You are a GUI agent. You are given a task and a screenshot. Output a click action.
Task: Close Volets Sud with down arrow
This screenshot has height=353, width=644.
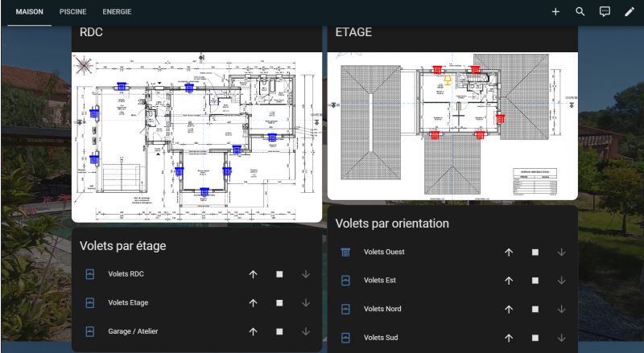(x=562, y=338)
